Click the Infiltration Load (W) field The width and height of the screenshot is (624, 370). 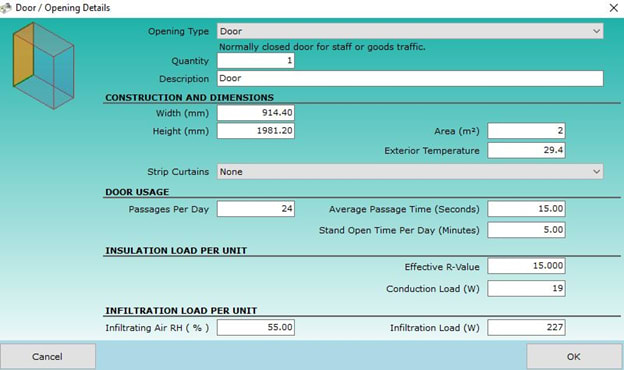coord(526,327)
